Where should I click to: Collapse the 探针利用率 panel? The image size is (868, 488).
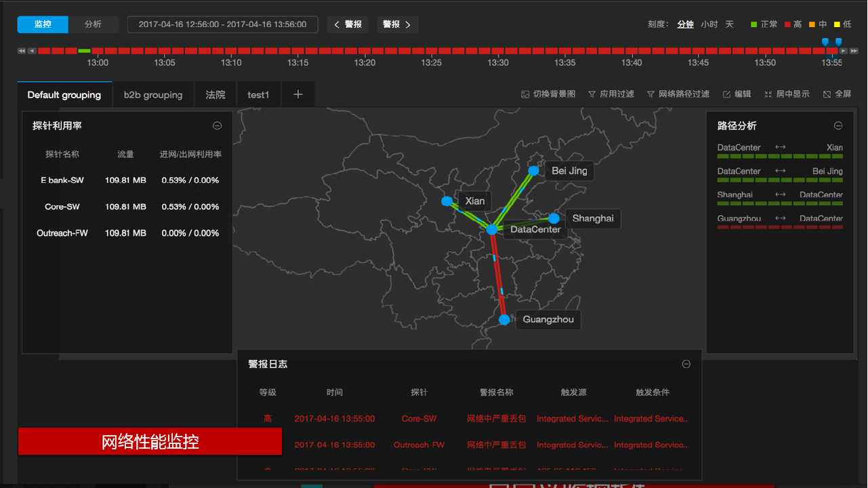click(x=217, y=125)
